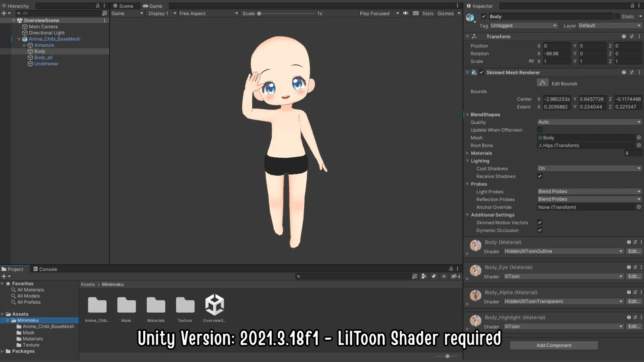This screenshot has height=362, width=644.
Task: Lock the Inspector with the padlock icon
Action: point(633,6)
